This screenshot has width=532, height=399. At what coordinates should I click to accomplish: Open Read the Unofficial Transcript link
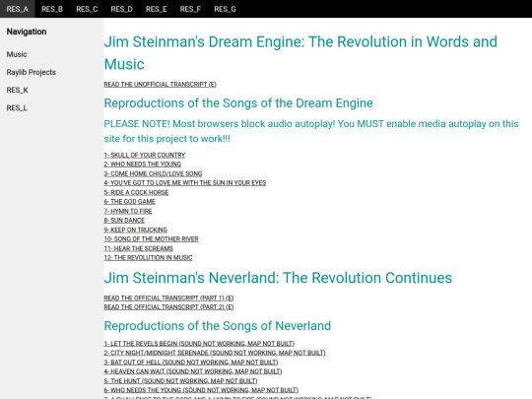(x=161, y=84)
